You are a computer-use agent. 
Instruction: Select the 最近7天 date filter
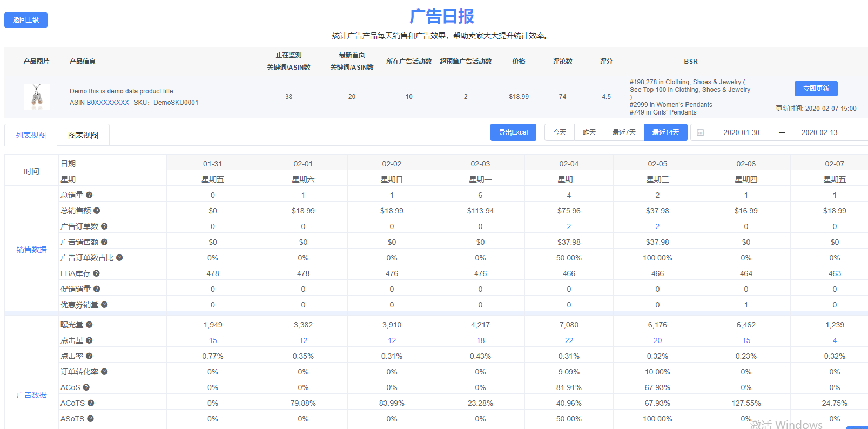[x=624, y=132]
